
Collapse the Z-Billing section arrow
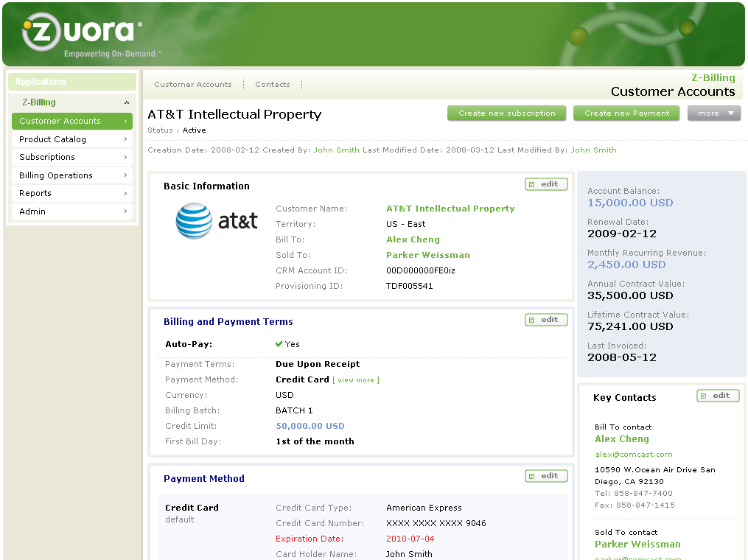point(127,102)
